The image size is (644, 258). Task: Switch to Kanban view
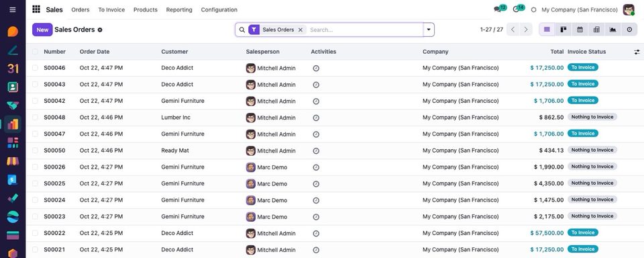pyautogui.click(x=563, y=30)
